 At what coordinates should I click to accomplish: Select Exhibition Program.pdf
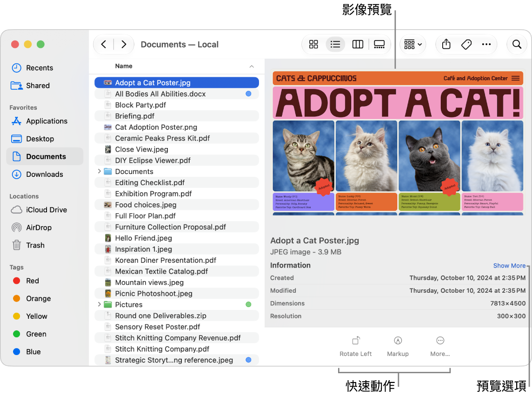[x=176, y=194]
